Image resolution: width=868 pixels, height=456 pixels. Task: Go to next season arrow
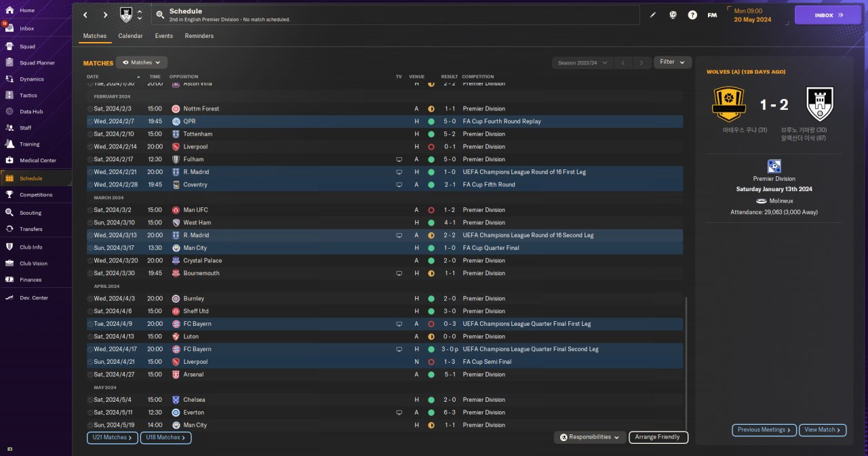[642, 62]
